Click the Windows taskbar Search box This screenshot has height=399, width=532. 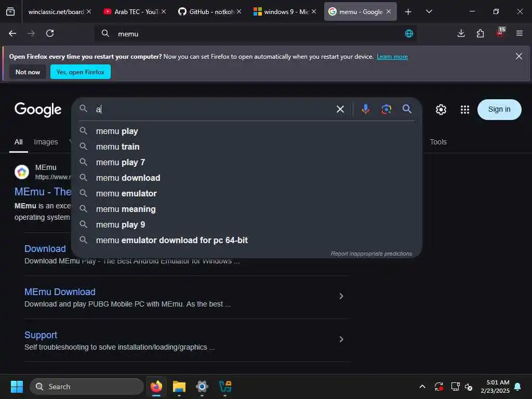pos(87,387)
